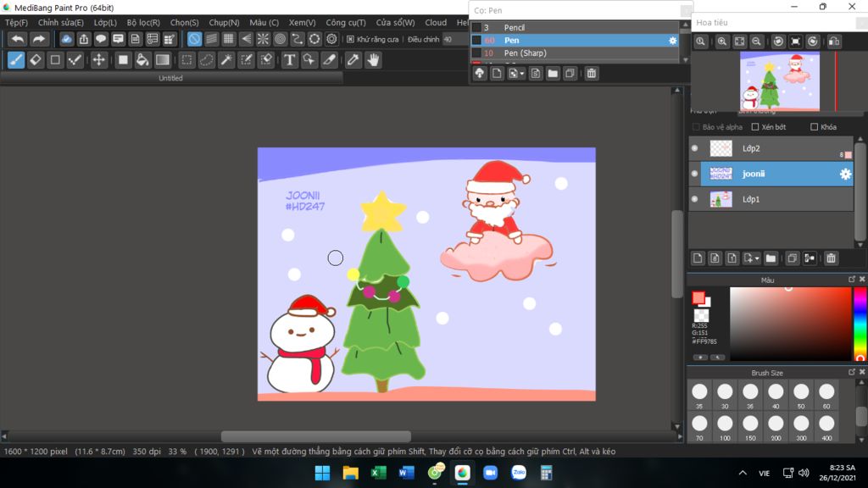
Task: Rotate the navigator view left
Action: click(778, 42)
